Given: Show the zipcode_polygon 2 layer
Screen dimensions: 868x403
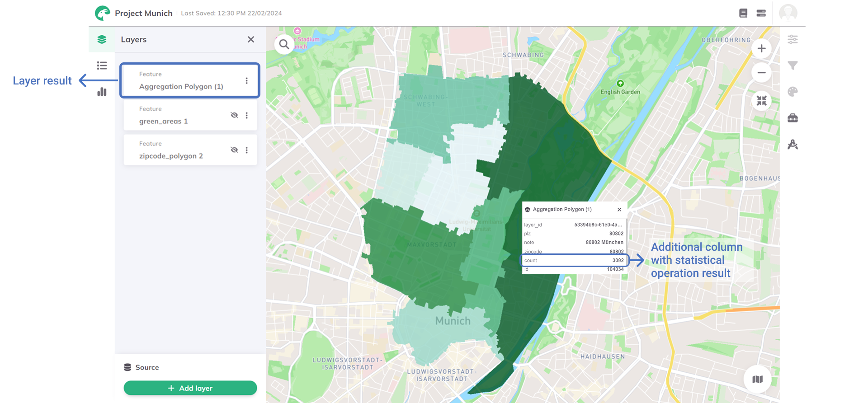Looking at the screenshot, I should coord(234,150).
